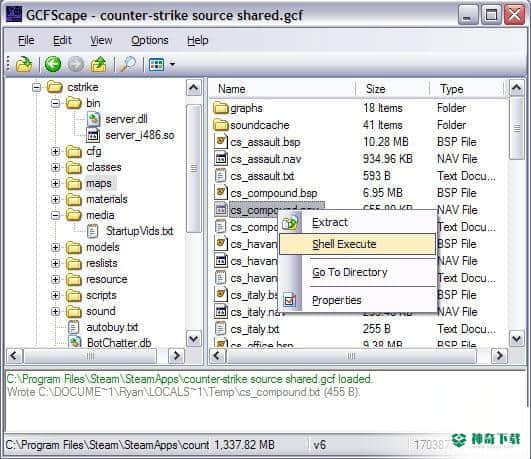531x459 pixels.
Task: Collapse the media folder node
Action: tap(56, 215)
